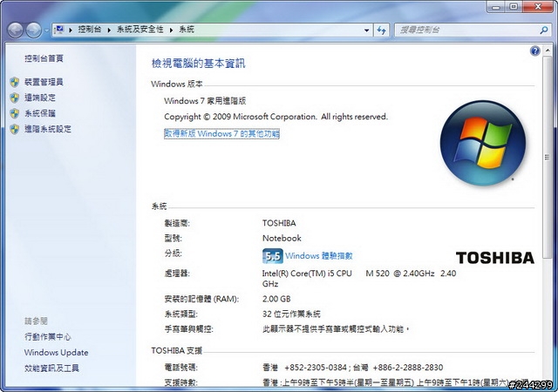Click the magnifier search icon
Screen dimensions: 558x392
coord(543,30)
